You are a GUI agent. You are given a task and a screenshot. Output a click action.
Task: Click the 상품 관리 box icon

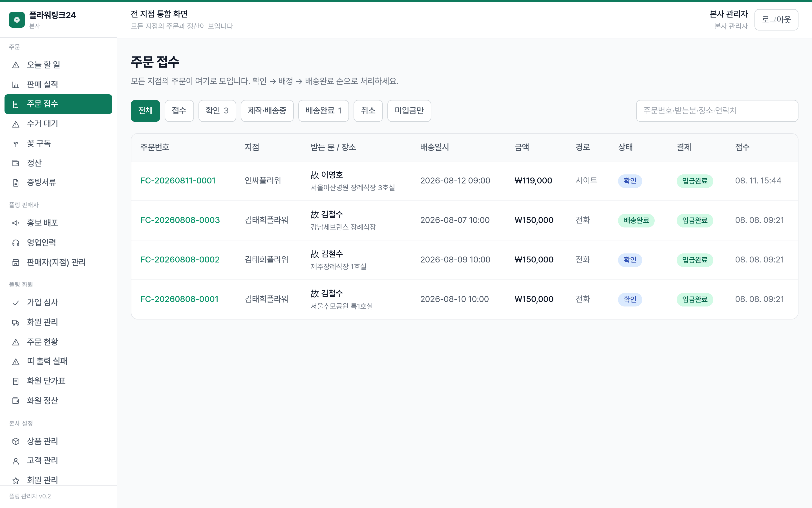pyautogui.click(x=16, y=441)
